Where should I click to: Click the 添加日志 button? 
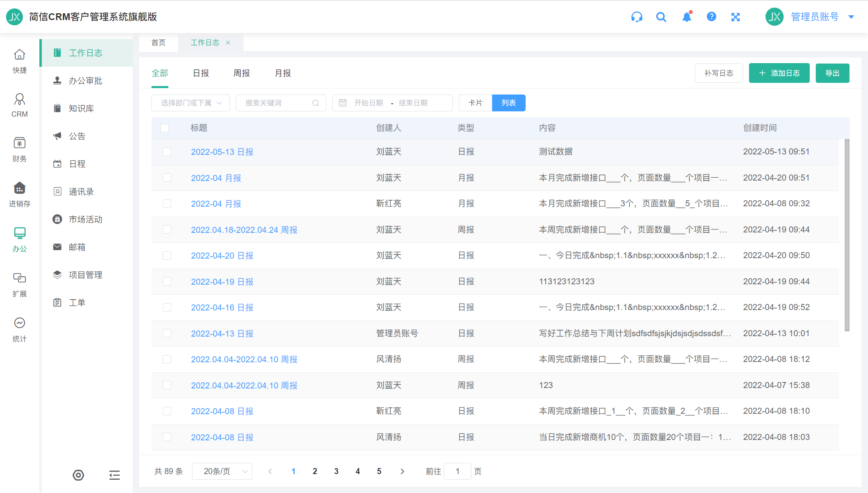(x=779, y=73)
